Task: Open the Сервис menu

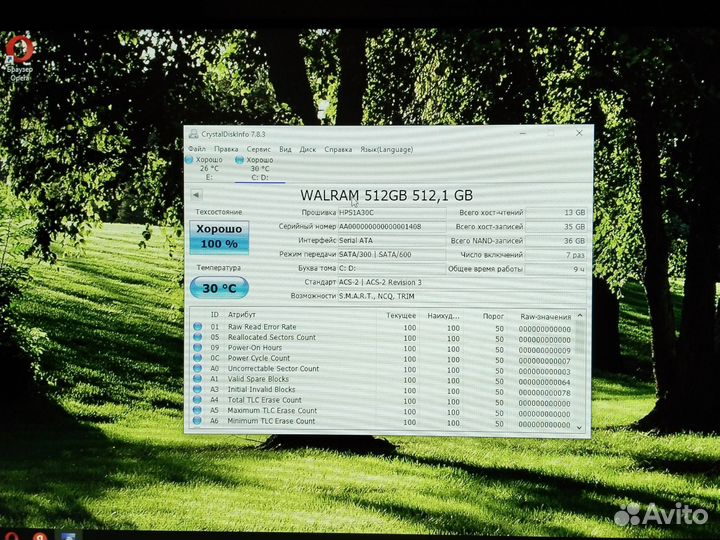Action: [x=259, y=149]
